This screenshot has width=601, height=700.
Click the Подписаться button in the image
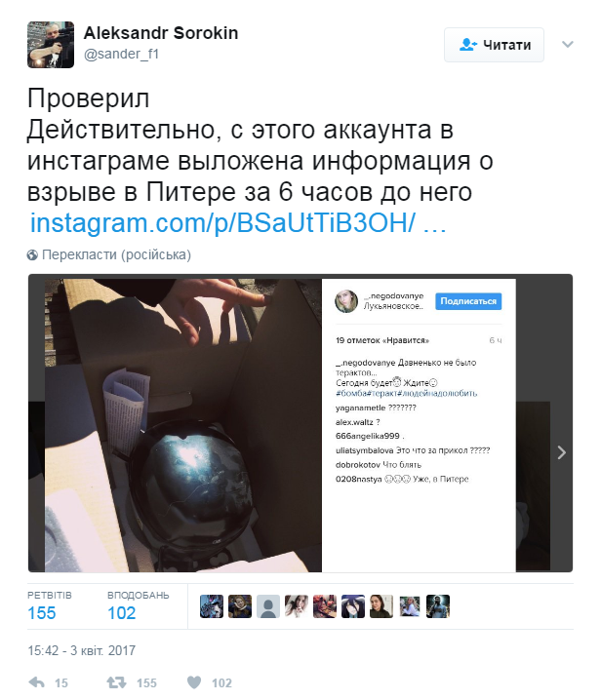(x=468, y=301)
